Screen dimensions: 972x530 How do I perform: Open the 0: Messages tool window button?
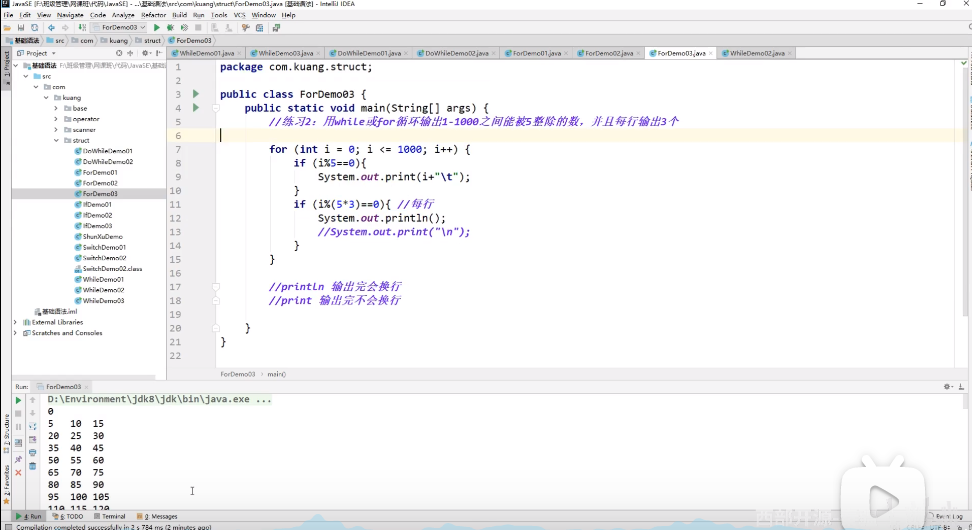click(157, 516)
